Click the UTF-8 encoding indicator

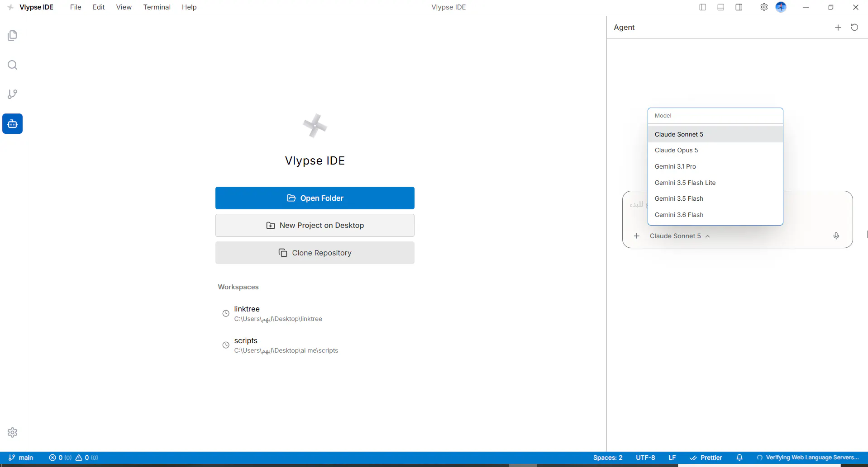click(645, 458)
